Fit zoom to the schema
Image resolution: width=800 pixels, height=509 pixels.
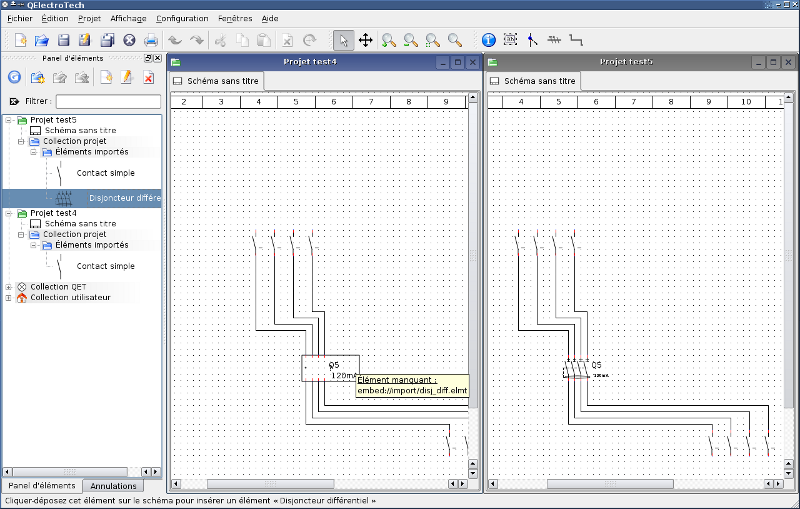pyautogui.click(x=433, y=40)
